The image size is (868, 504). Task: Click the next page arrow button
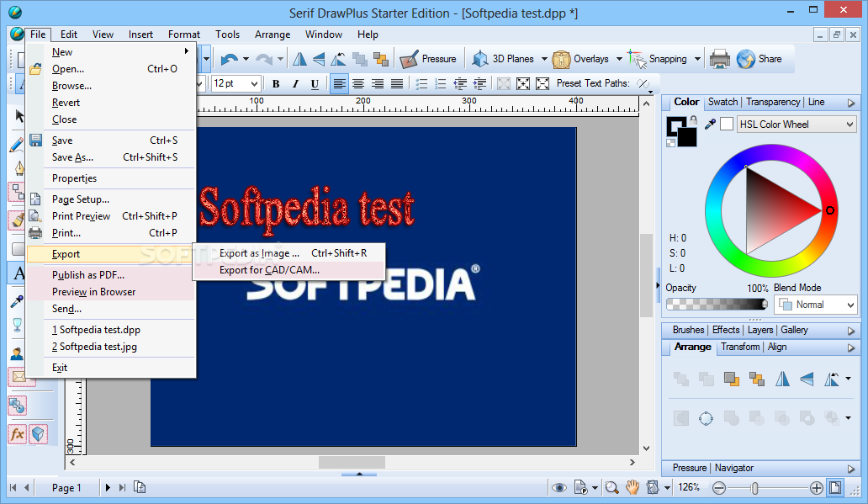click(108, 487)
